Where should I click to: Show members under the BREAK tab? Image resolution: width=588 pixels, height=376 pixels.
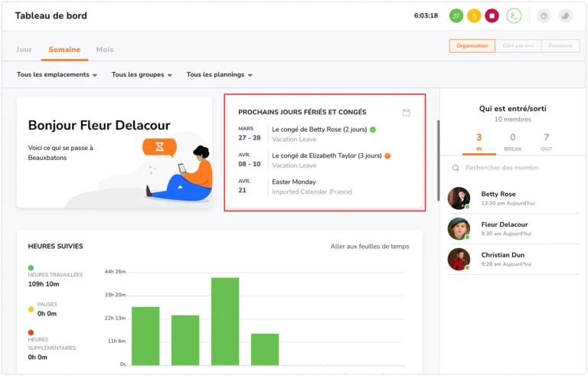pos(513,142)
